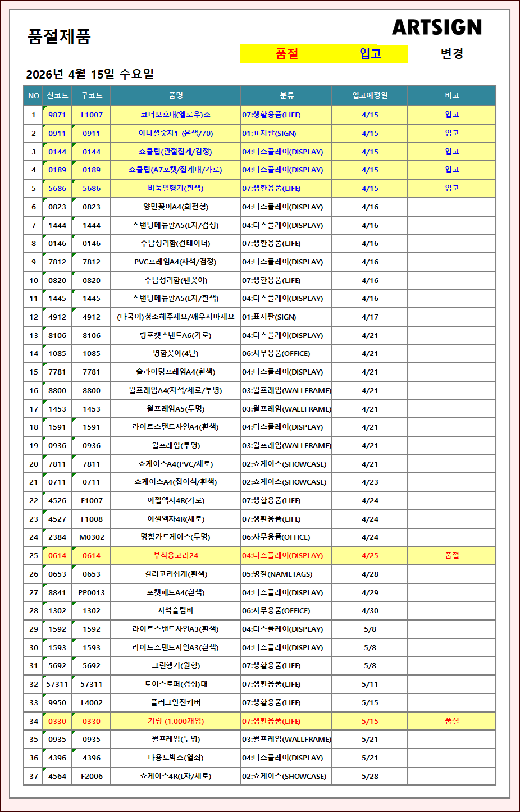The image size is (520, 812).
Task: Select the 구코드 column header
Action: 92,95
